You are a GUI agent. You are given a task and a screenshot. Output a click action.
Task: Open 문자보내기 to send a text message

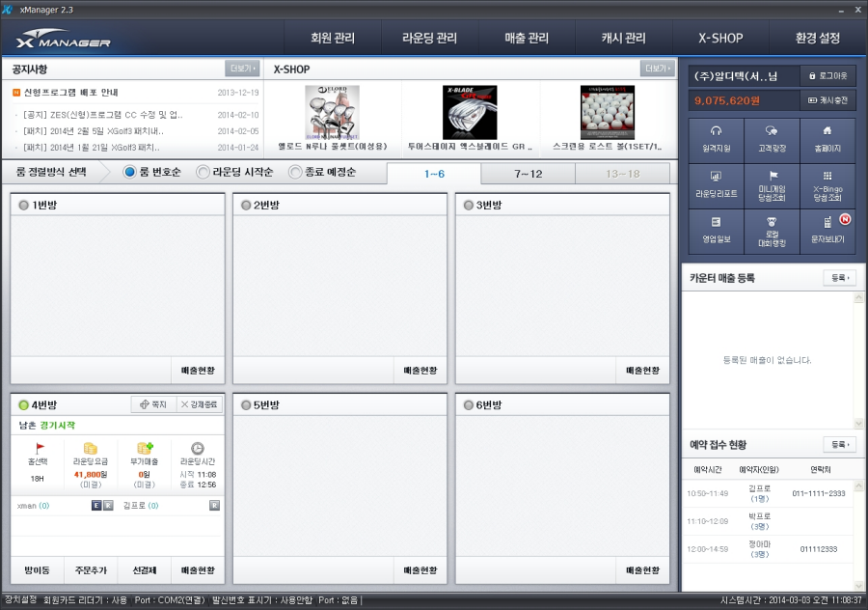827,233
